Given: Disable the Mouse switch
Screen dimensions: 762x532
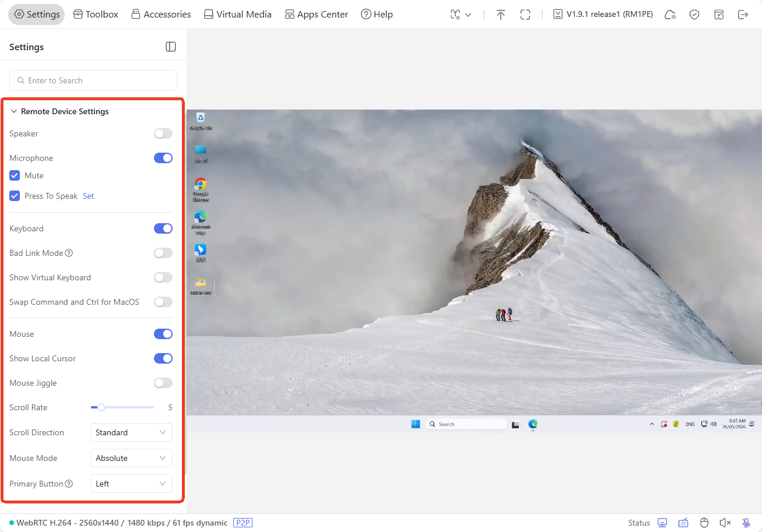Looking at the screenshot, I should click(163, 334).
